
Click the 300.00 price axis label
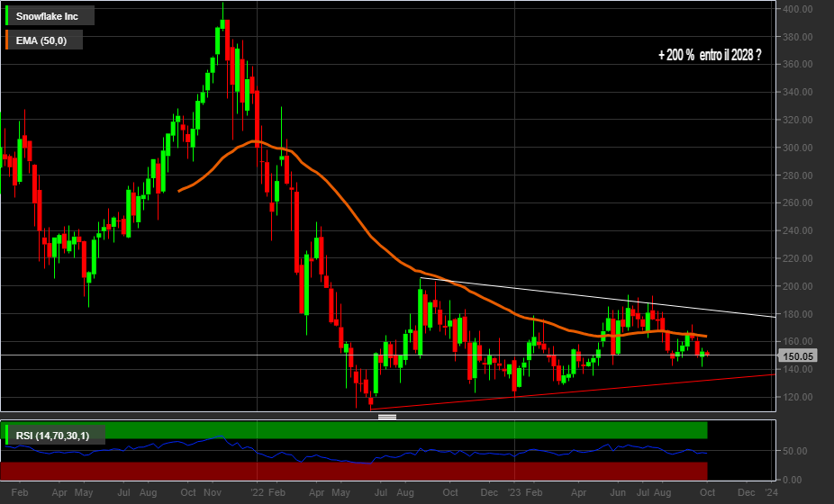click(797, 148)
